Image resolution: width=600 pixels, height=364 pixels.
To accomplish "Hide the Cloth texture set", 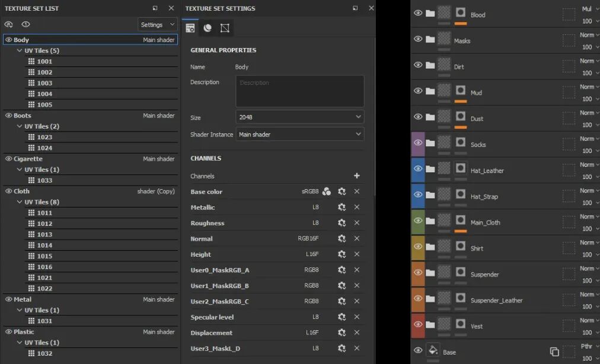I will pyautogui.click(x=8, y=191).
